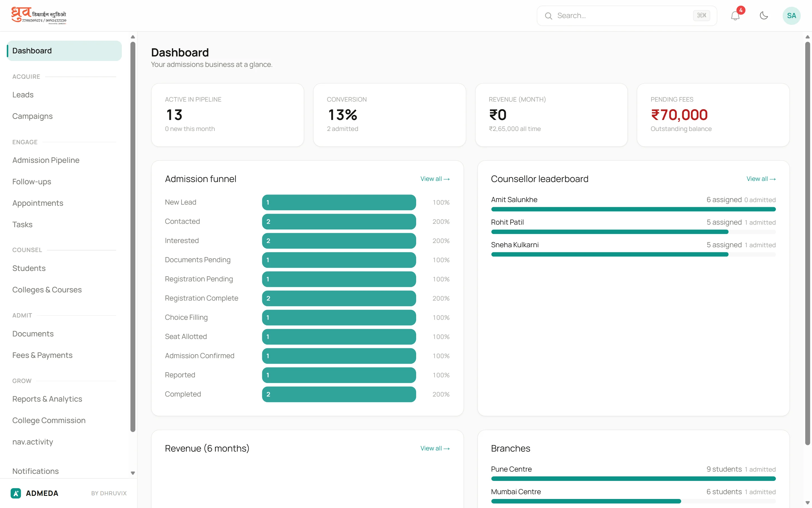Click the Active in Pipeline card

pos(228,115)
